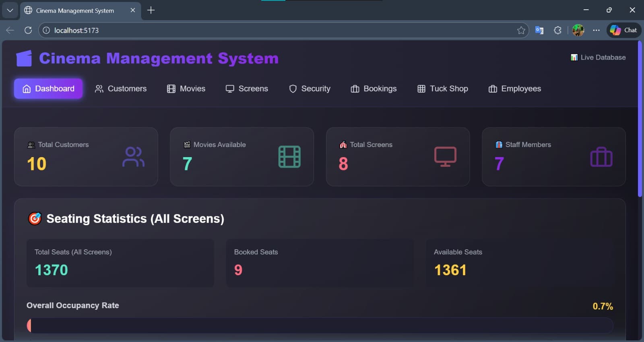The width and height of the screenshot is (644, 342).
Task: Click the small emoji icon before Total Customers label
Action: (x=31, y=145)
